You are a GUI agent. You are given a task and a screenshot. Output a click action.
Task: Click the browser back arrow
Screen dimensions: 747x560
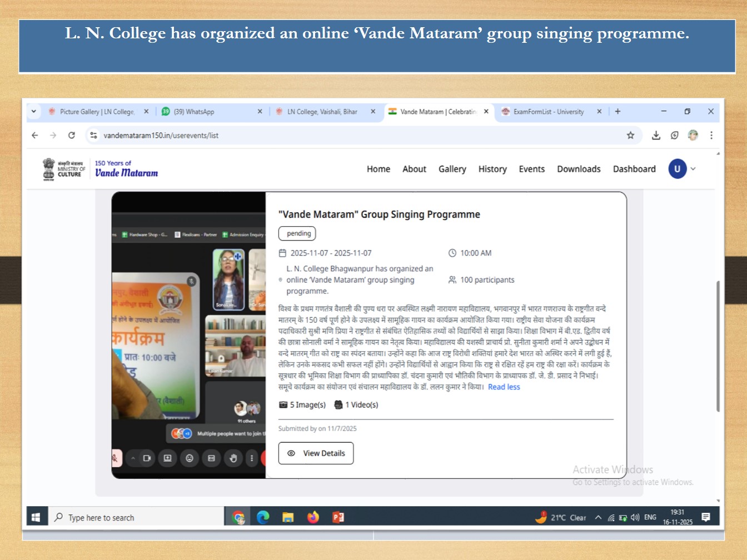35,135
